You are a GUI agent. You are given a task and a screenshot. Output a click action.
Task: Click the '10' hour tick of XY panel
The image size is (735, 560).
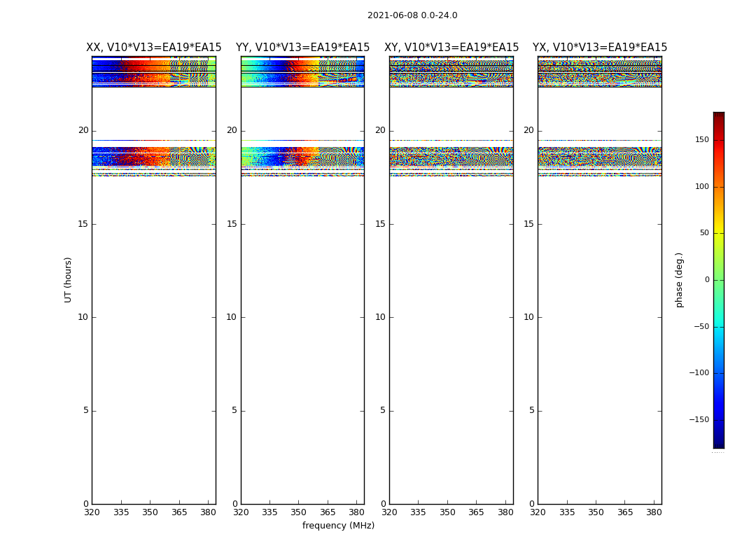(x=381, y=317)
